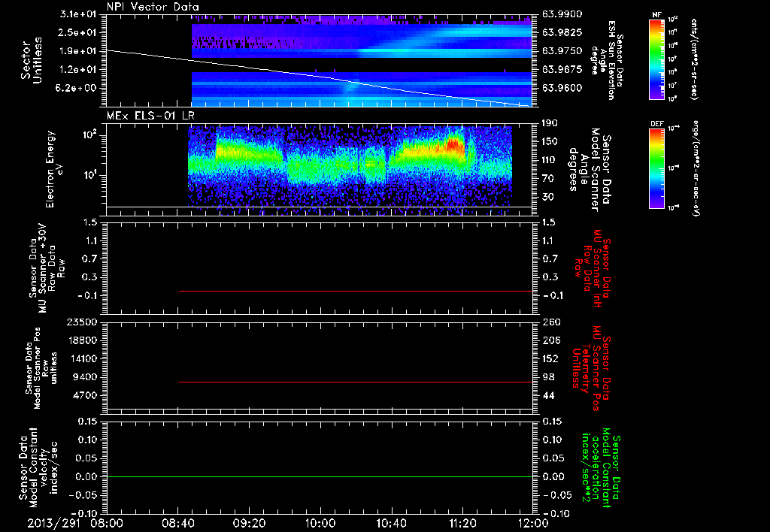The height and width of the screenshot is (532, 770).
Task: Click the DEF color scale bar
Action: click(657, 168)
